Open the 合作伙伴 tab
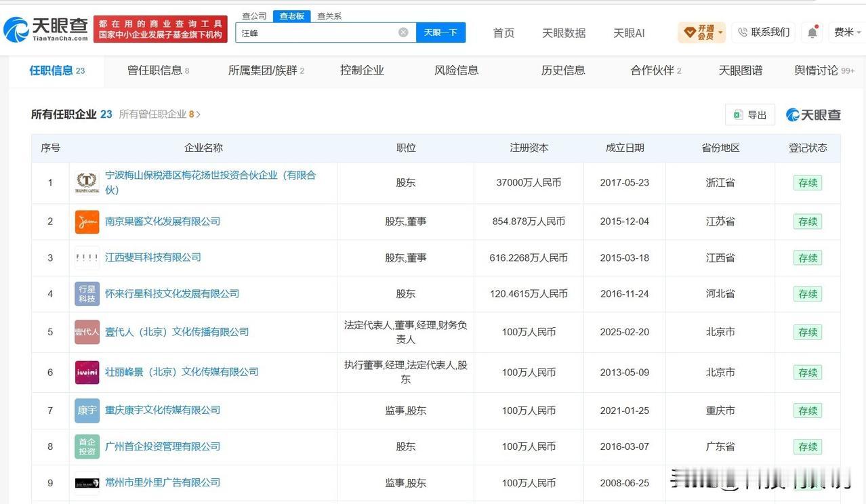This screenshot has width=866, height=504. coord(656,70)
